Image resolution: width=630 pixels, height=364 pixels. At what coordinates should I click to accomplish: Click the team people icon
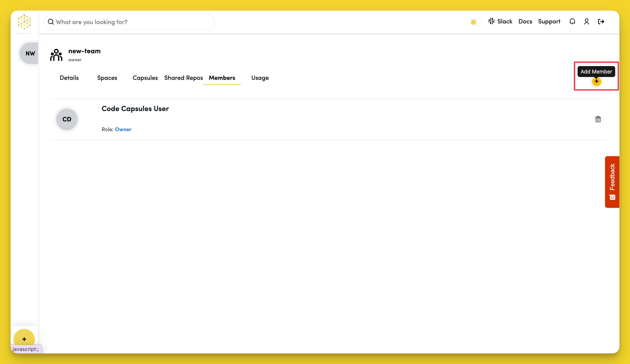click(x=56, y=55)
